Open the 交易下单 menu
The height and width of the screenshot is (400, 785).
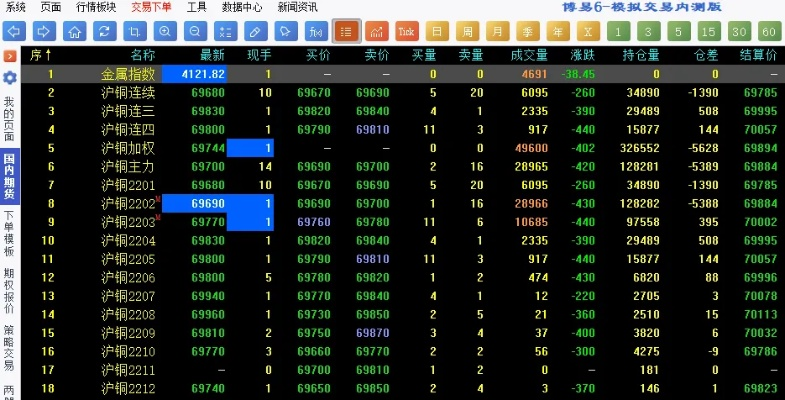151,7
